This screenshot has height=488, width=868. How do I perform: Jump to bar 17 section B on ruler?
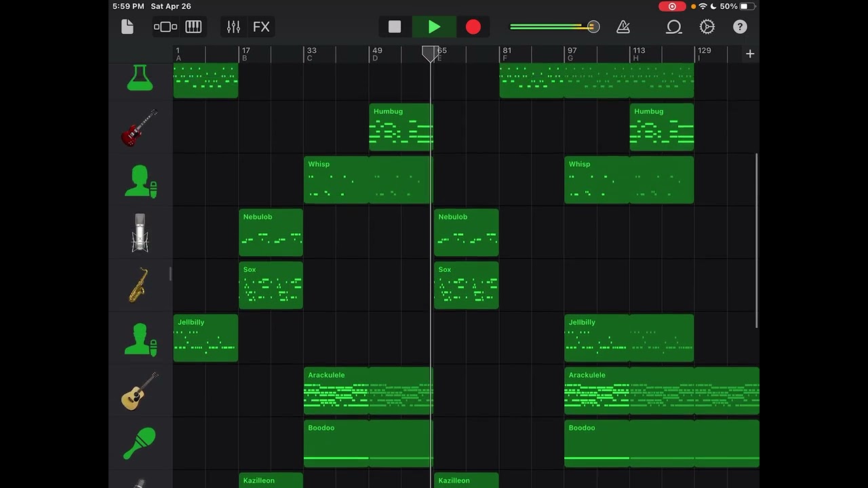coord(245,54)
